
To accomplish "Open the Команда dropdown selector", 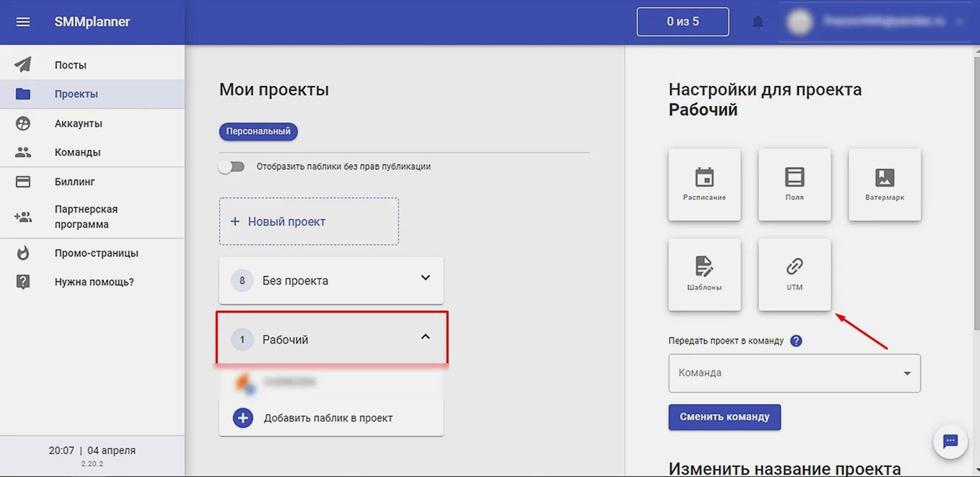I will pos(794,373).
